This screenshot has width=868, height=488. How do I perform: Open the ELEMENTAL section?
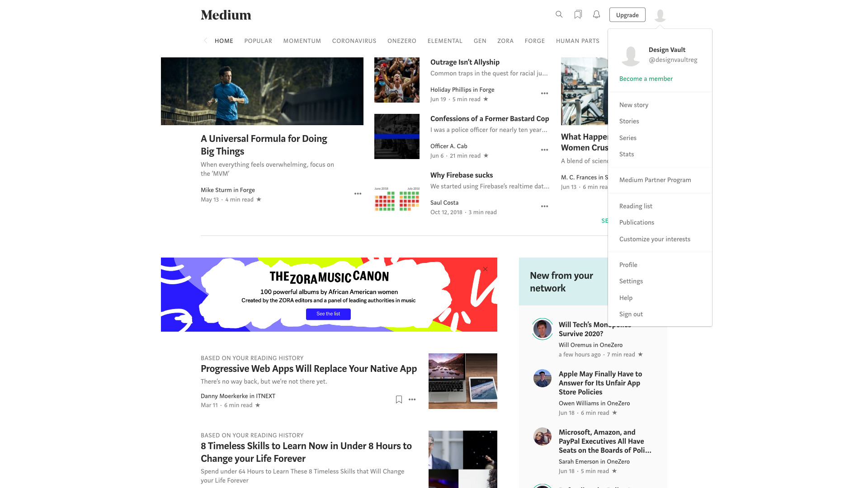point(445,41)
